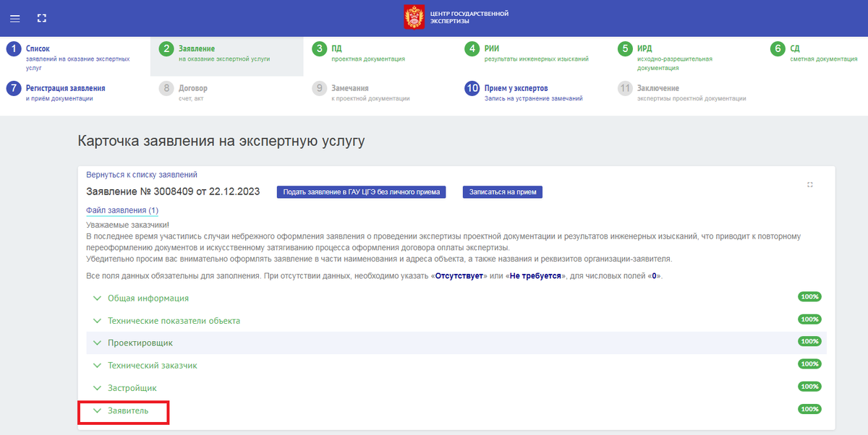Image resolution: width=868 pixels, height=435 pixels.
Task: Click Подать заявление в ГАУ ЦГЭ button
Action: pos(360,191)
